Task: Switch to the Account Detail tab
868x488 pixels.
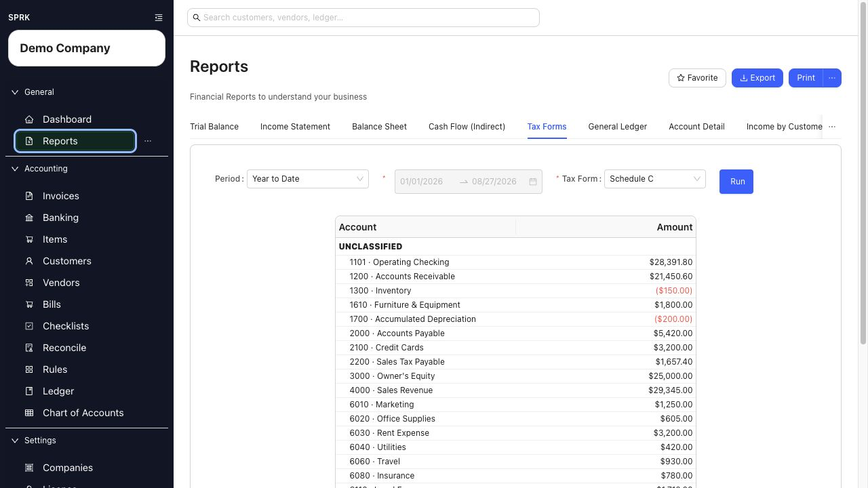Action: point(696,127)
